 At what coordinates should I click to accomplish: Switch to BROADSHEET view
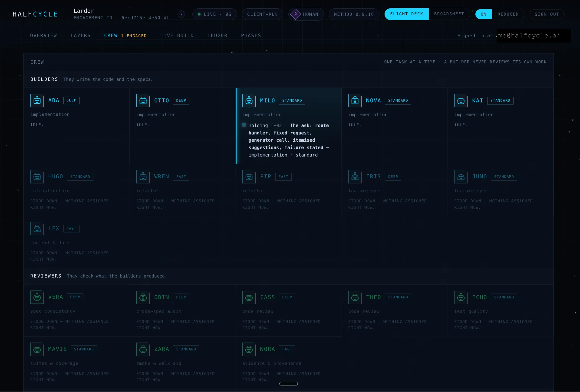[x=449, y=14]
